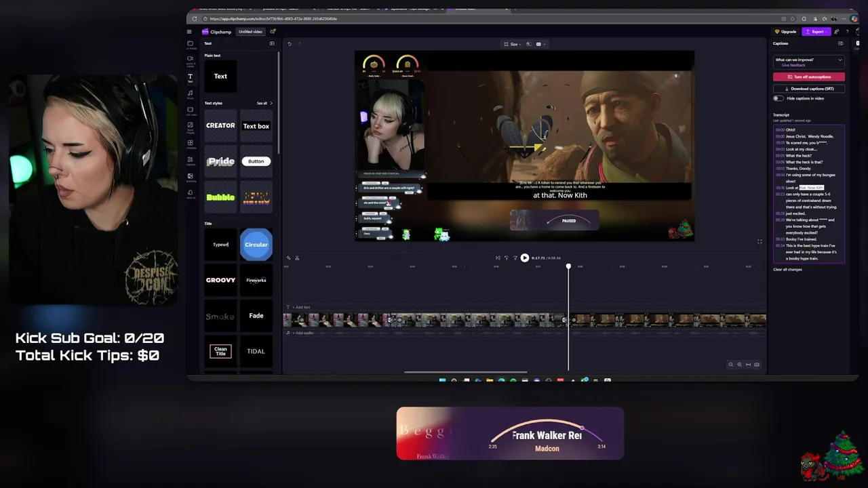Viewport: 868px width, 488px height.
Task: Select the Bubble text style
Action: click(220, 197)
